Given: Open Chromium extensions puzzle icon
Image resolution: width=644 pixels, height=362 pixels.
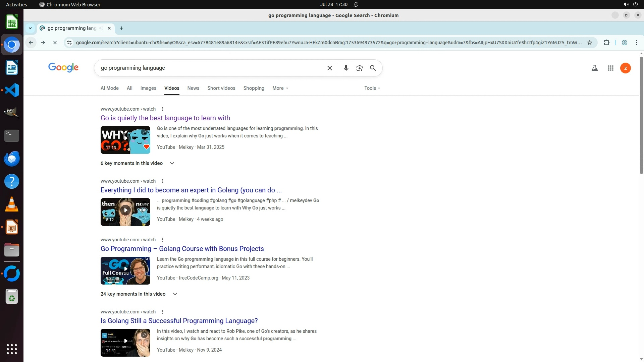Looking at the screenshot, I should (x=606, y=43).
